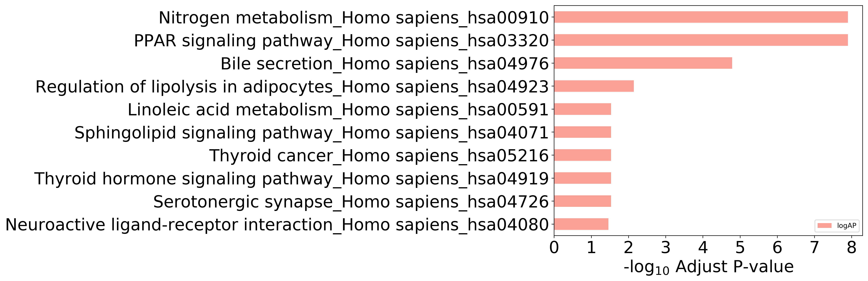Select the Thyroid cancer bar

pyautogui.click(x=583, y=155)
